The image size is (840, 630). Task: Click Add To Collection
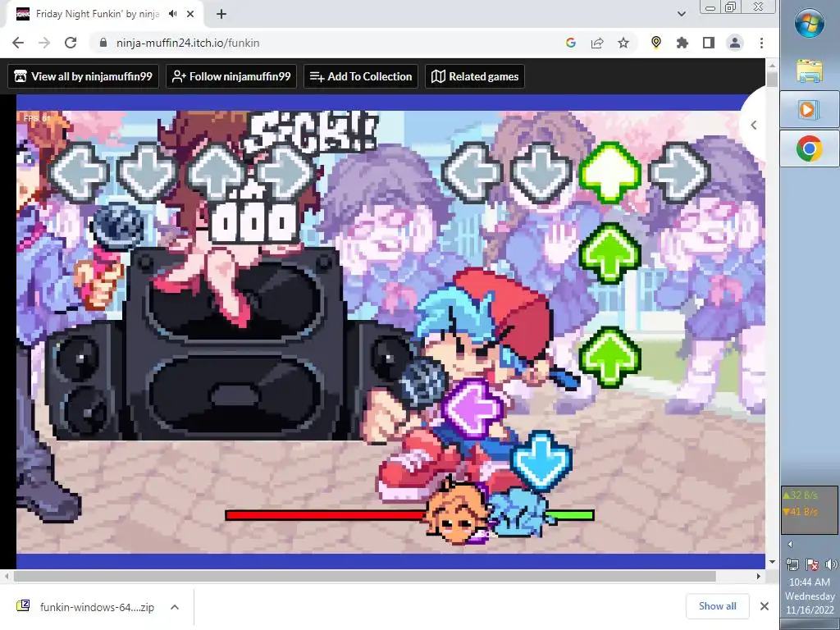point(361,76)
